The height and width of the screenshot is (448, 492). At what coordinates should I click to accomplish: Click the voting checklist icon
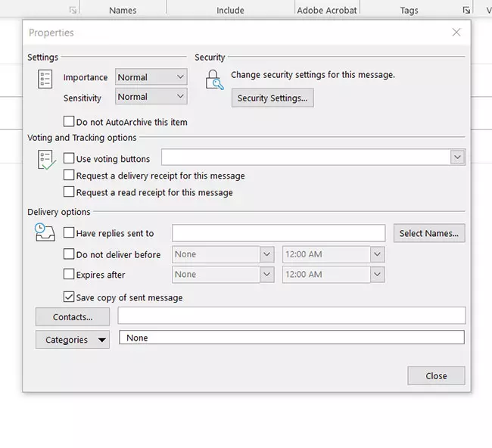coord(45,160)
